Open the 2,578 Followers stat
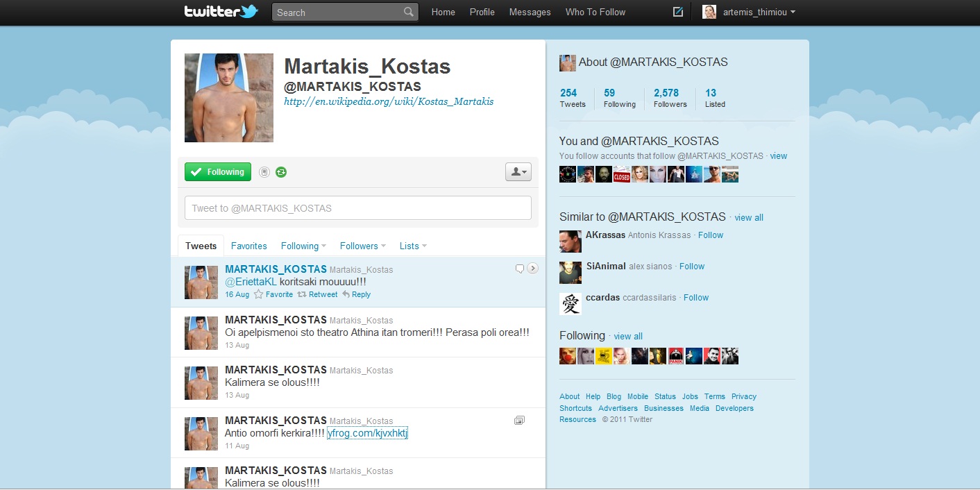This screenshot has width=980, height=490. coord(670,98)
